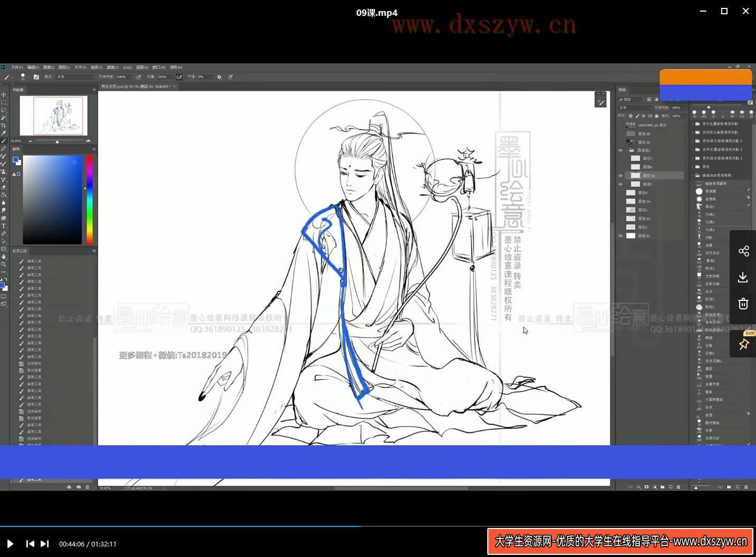Open the flow 100% dropdown in options bar
This screenshot has height=557, width=756.
pyautogui.click(x=166, y=77)
